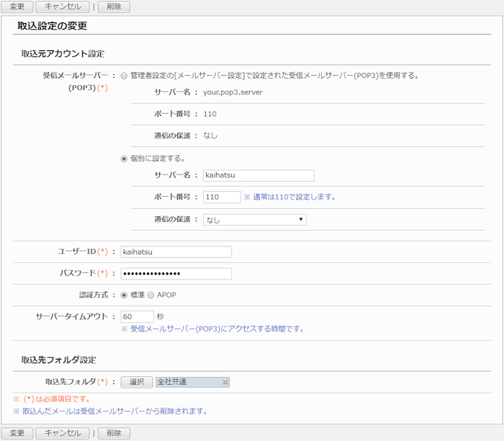This screenshot has width=504, height=441.
Task: Select the 個別に設定する radio option
Action: pos(125,159)
